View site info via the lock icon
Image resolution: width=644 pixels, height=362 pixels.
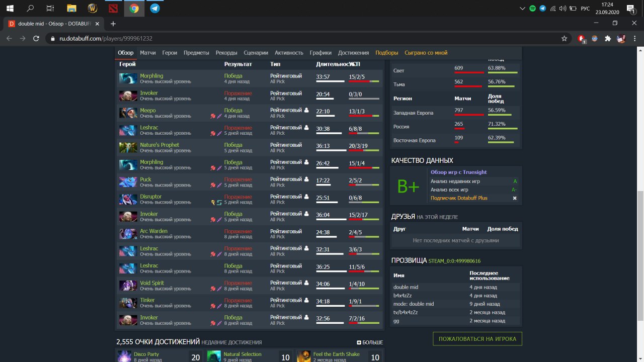tap(53, 38)
